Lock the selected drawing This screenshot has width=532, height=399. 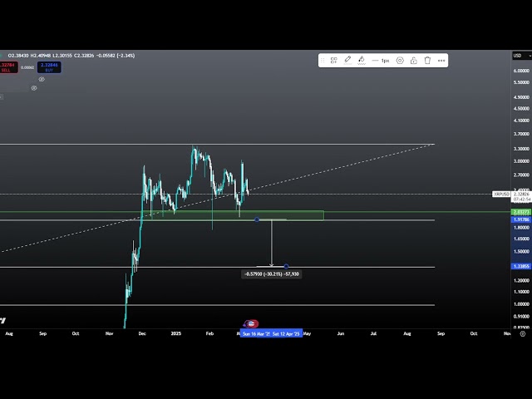pos(413,61)
